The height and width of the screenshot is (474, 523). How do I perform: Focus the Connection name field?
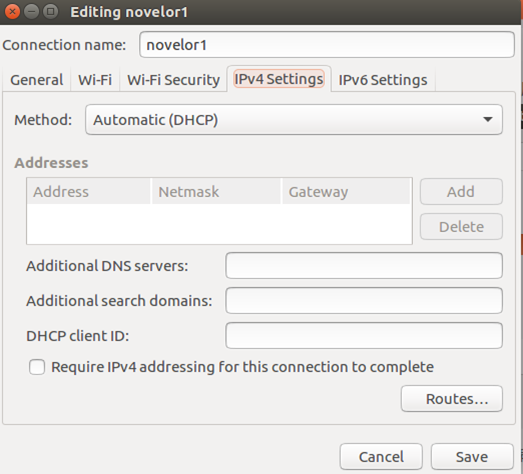point(327,45)
